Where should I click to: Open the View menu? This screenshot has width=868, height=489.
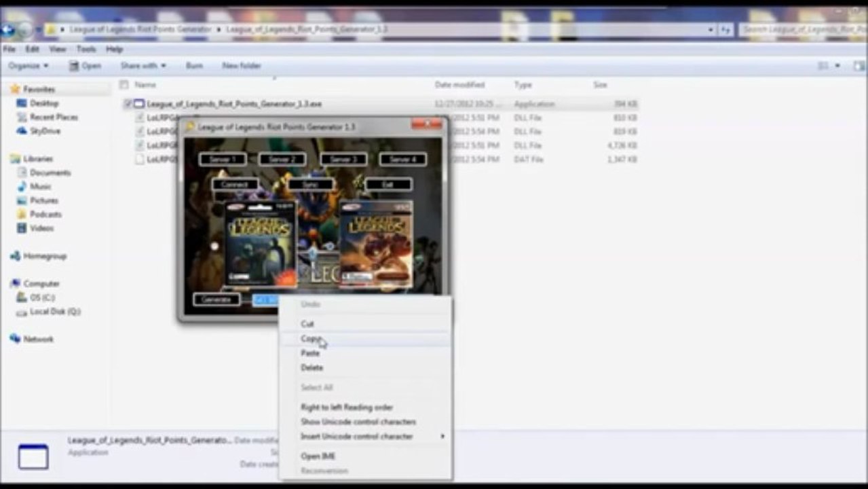[58, 50]
